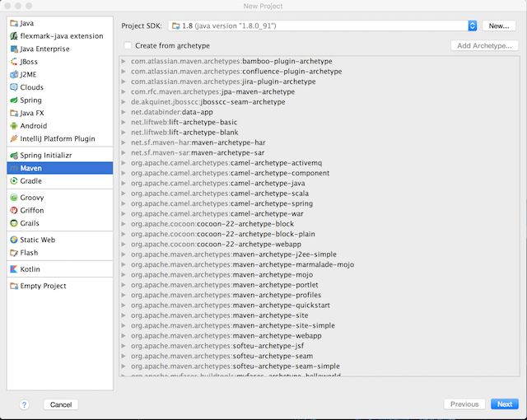527x420 pixels.
Task: Select camel-archetype-war row
Action: click(319, 213)
